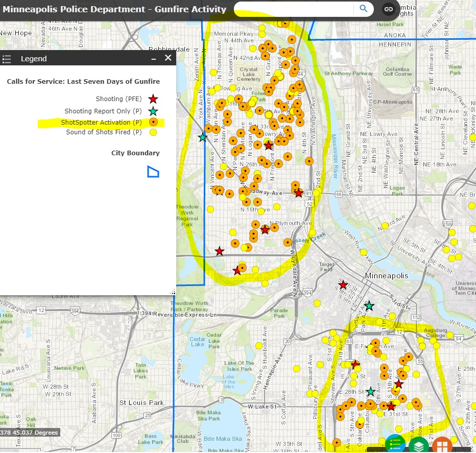Click the blue City Boundary polygon symbol

click(153, 172)
